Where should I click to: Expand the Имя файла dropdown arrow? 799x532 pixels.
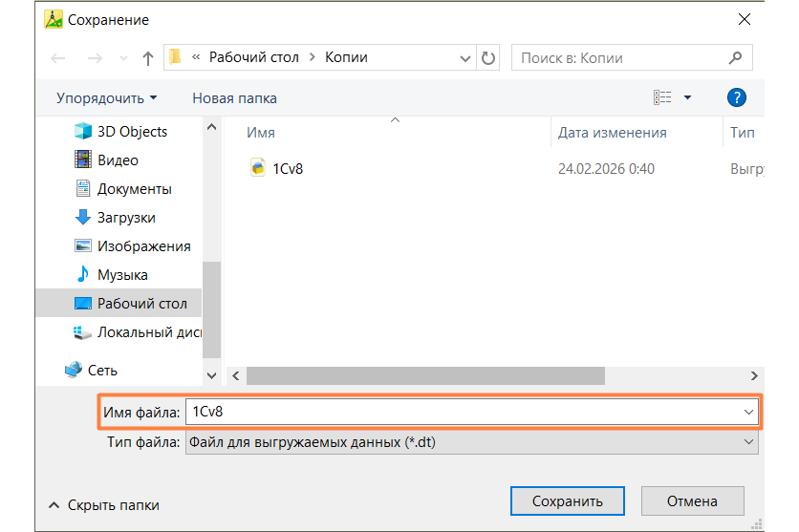(748, 412)
